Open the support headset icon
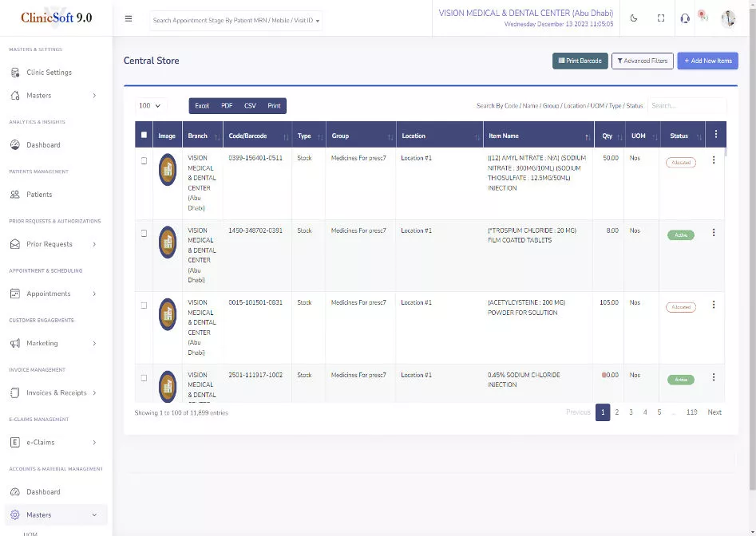Image resolution: width=756 pixels, height=536 pixels. pyautogui.click(x=685, y=18)
